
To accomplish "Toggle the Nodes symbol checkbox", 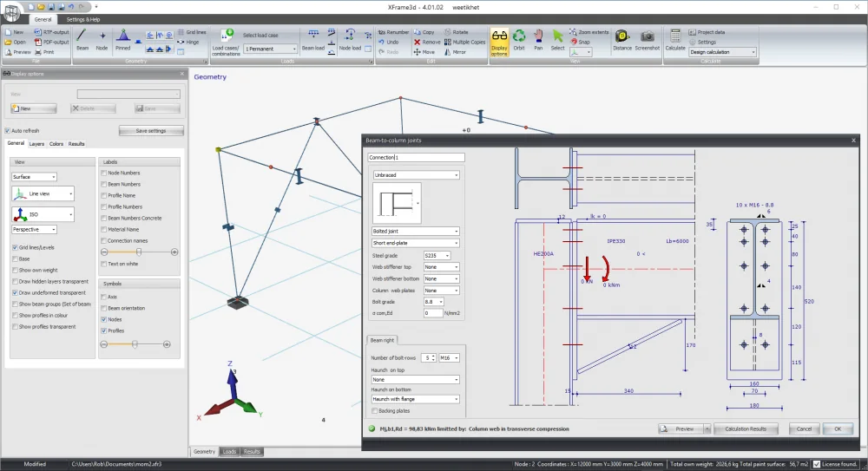I will coord(103,319).
